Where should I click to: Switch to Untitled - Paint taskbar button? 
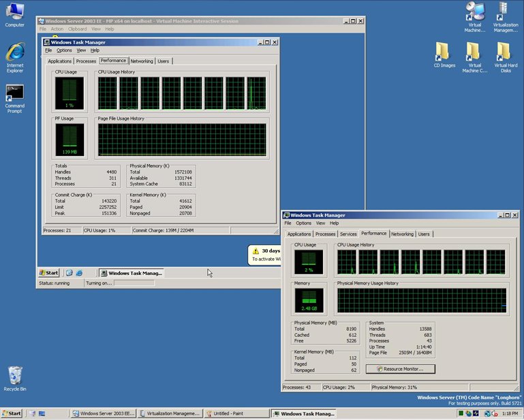236,414
